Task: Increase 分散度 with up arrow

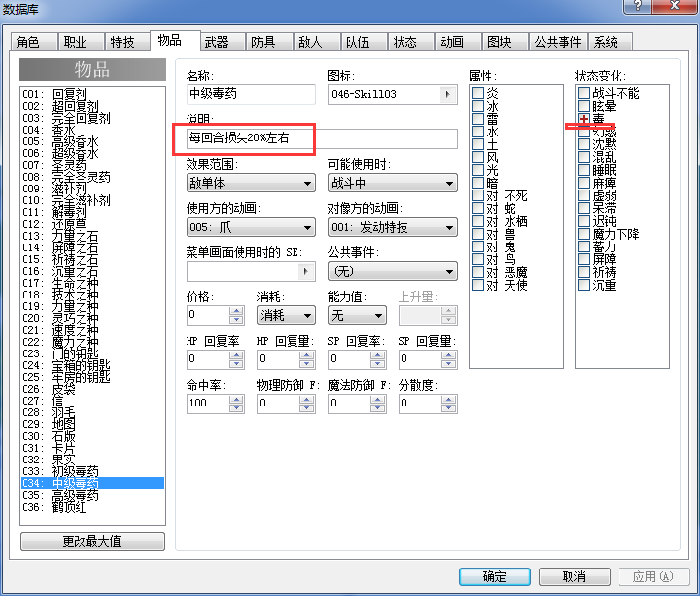Action: pyautogui.click(x=449, y=400)
